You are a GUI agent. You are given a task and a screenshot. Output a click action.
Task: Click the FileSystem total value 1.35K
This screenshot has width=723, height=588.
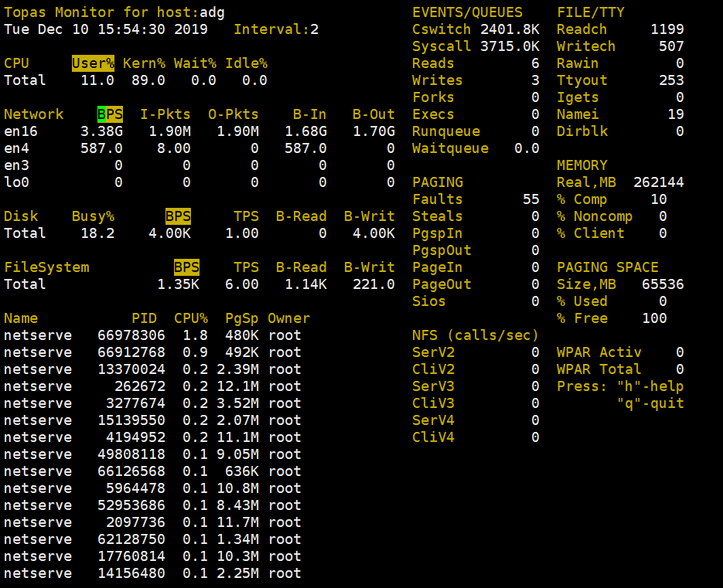179,284
